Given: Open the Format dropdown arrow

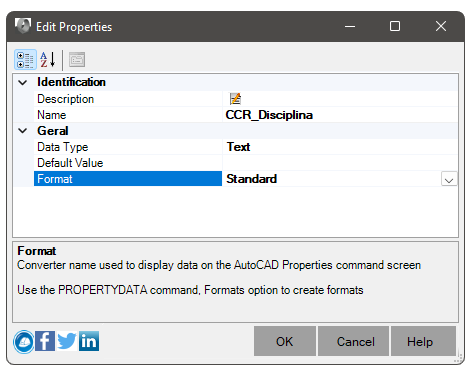Looking at the screenshot, I should [449, 179].
